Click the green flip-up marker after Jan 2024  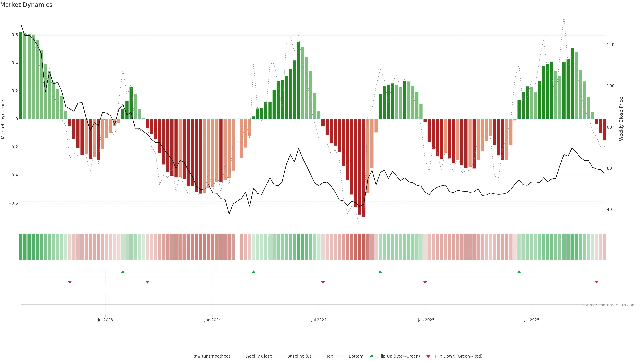(254, 272)
